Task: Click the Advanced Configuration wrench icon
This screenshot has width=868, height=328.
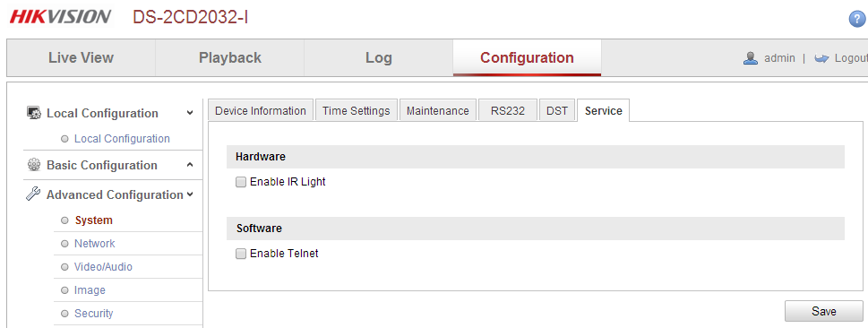Action: 33,194
